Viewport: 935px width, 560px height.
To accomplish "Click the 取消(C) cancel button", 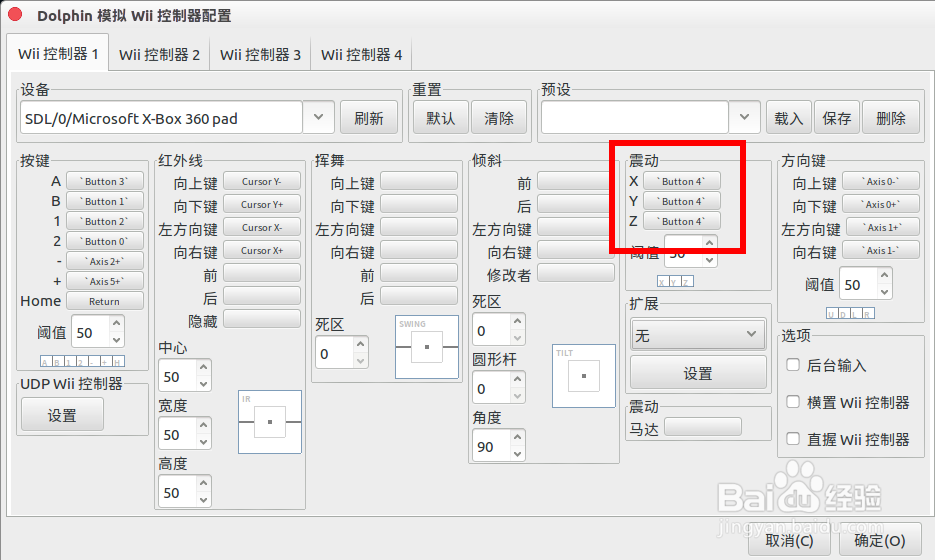I will tap(789, 540).
